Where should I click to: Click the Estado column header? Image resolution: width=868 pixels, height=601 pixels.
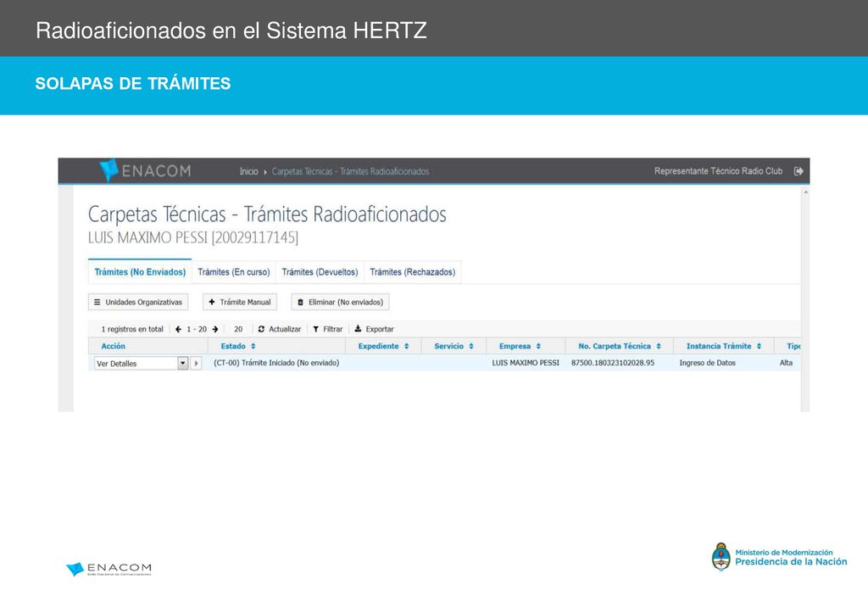(x=233, y=346)
